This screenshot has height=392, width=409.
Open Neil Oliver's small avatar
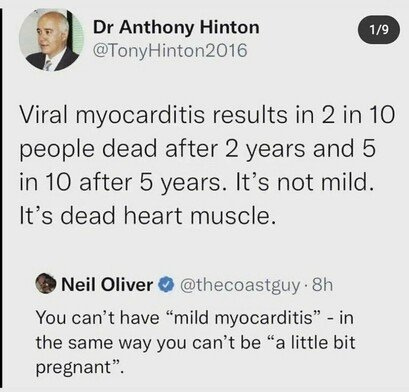click(46, 284)
